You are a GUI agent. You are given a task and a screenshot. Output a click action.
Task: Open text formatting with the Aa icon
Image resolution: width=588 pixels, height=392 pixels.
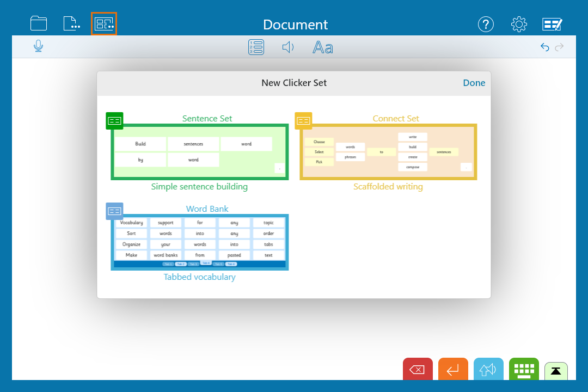tap(322, 47)
